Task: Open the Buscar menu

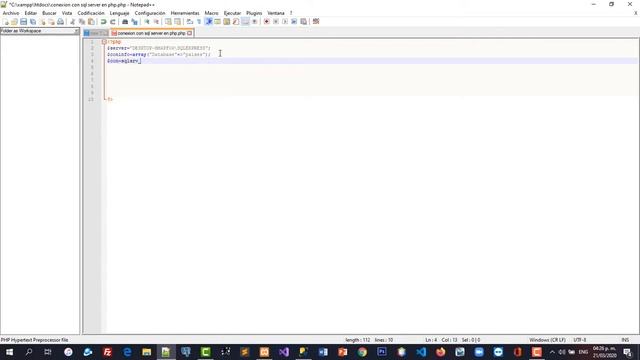Action: pyautogui.click(x=49, y=13)
